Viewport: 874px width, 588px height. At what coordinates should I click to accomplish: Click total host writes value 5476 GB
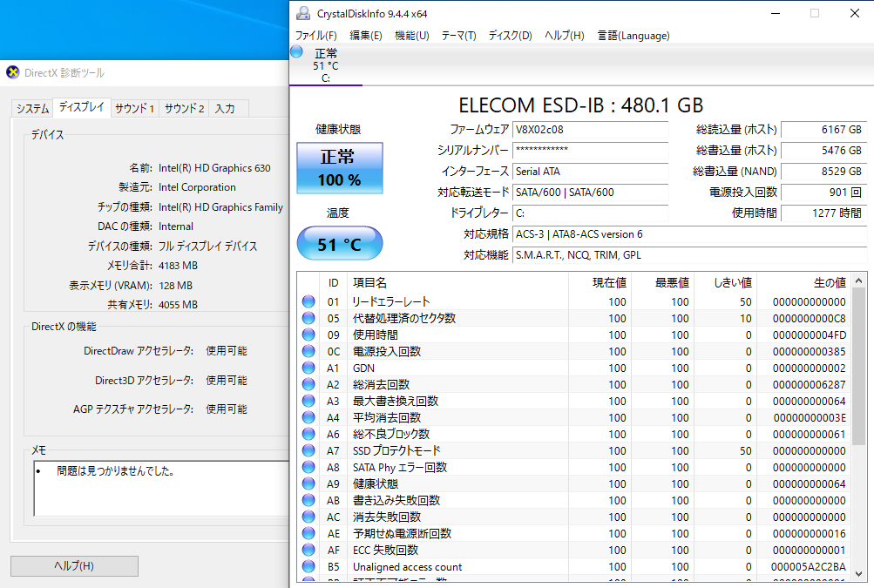pos(823,151)
